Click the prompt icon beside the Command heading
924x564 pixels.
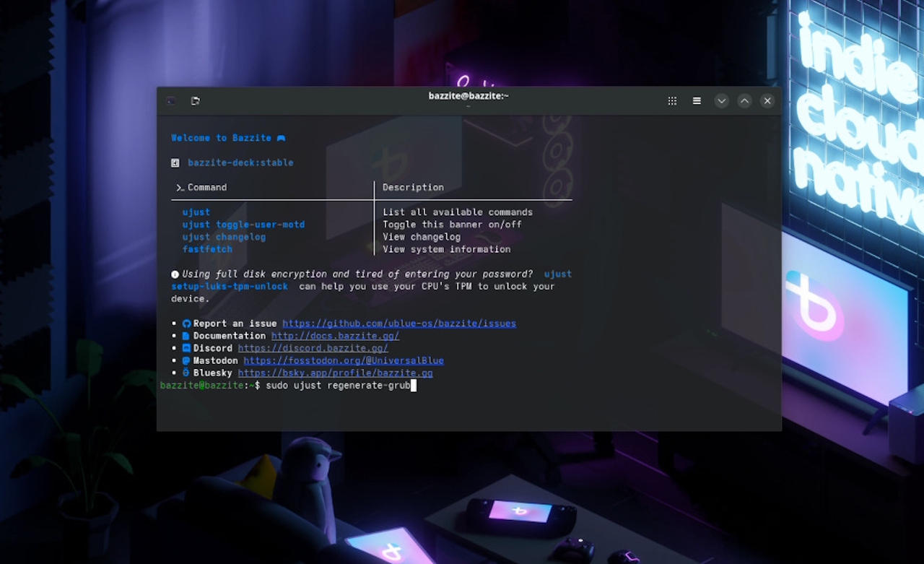pos(180,187)
